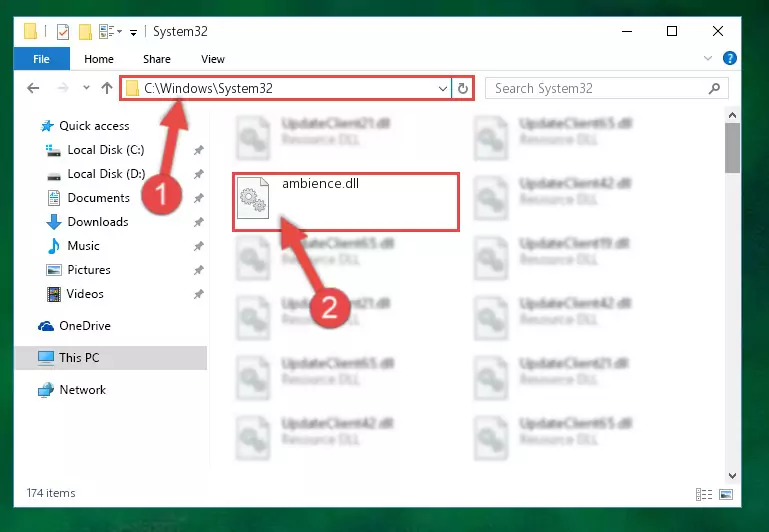The height and width of the screenshot is (532, 769).
Task: Select Quick access in the navigation pane
Action: tap(94, 126)
